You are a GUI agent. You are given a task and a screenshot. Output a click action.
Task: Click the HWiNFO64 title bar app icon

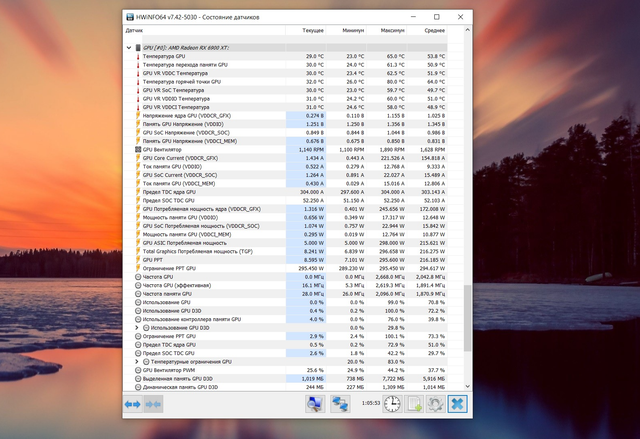[130, 17]
